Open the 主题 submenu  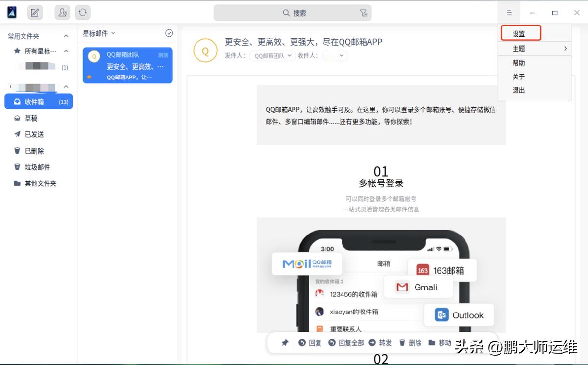[x=519, y=48]
